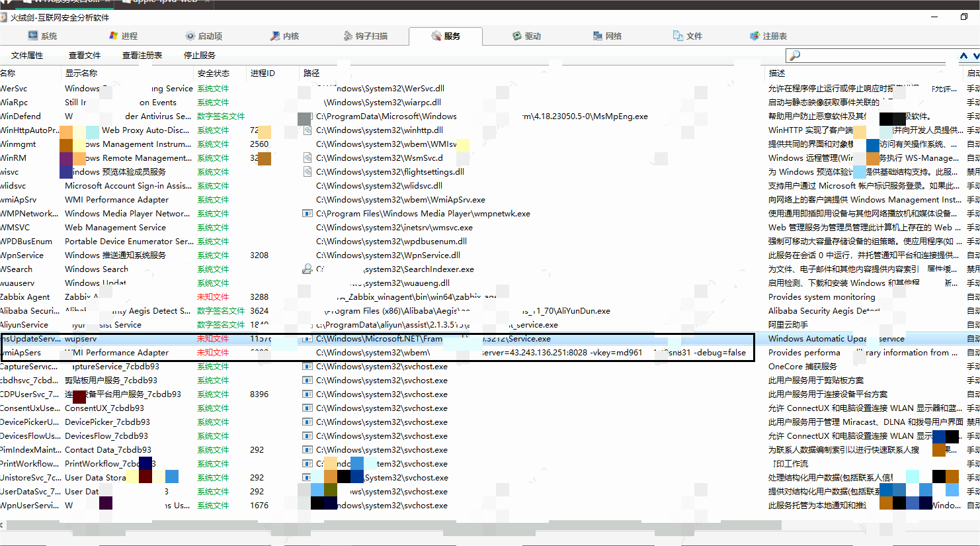Click 'OneCore 捕获服务' description
Viewport: 980px width, 546px height.
(x=803, y=367)
